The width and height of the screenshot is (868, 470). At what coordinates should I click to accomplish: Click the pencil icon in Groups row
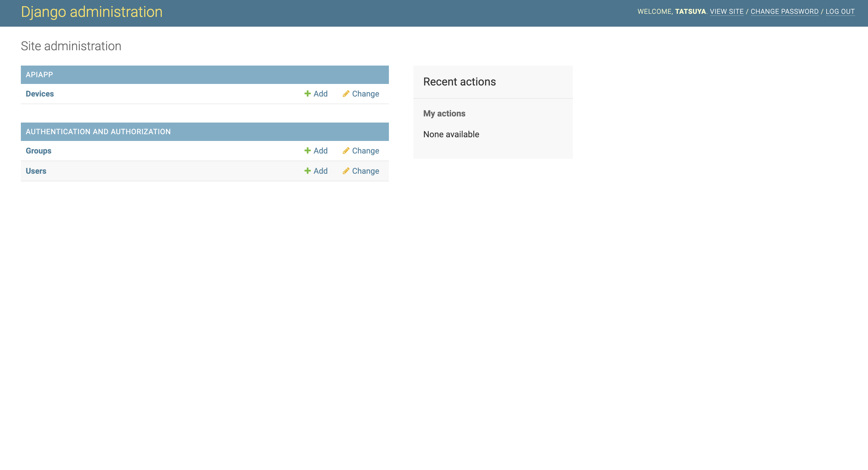tap(346, 150)
